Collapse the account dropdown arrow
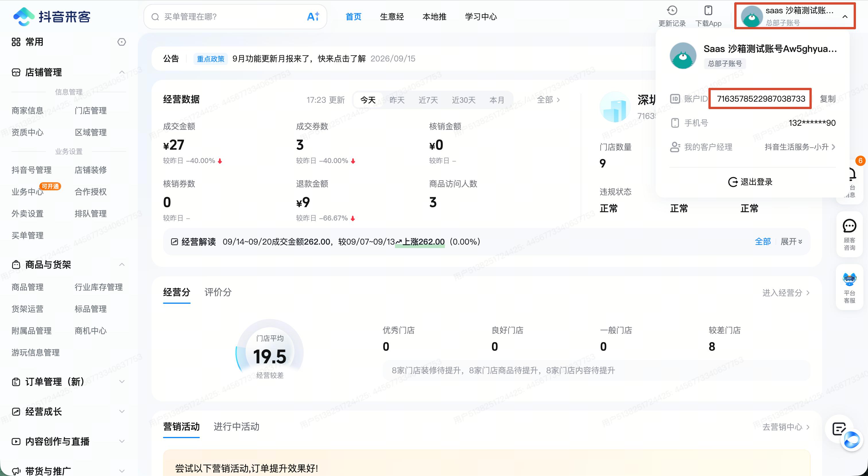The image size is (868, 476). coord(845,17)
